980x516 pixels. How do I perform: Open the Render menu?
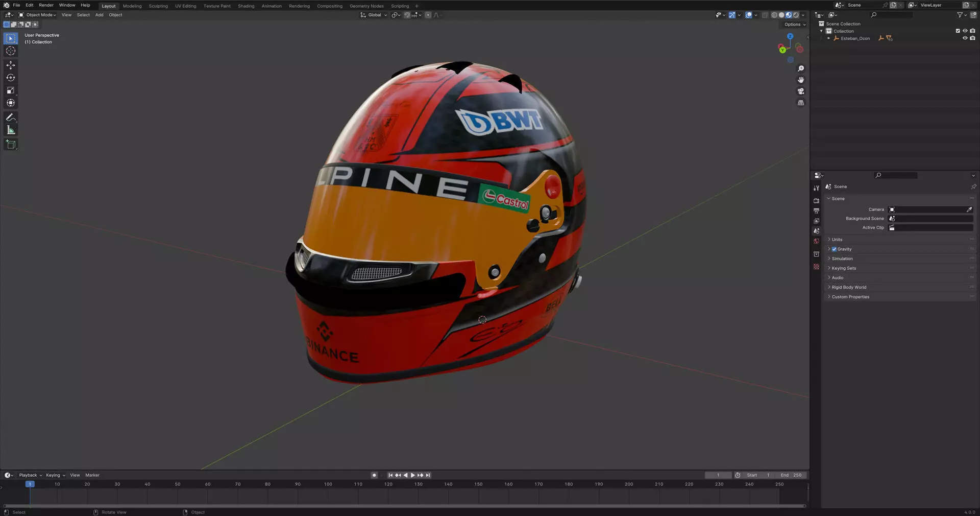tap(46, 5)
